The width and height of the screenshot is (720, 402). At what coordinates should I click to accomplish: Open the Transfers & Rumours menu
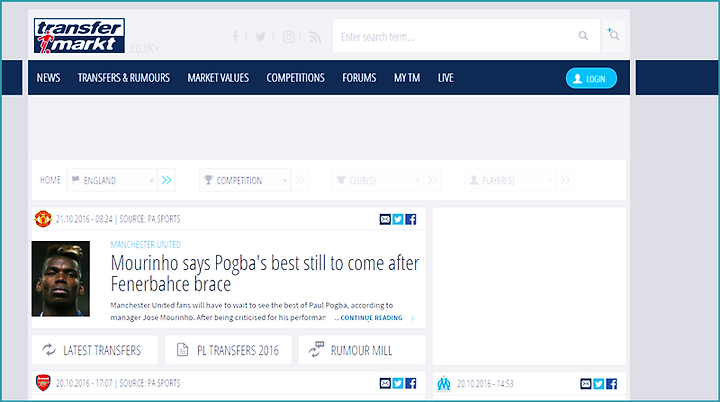[124, 78]
